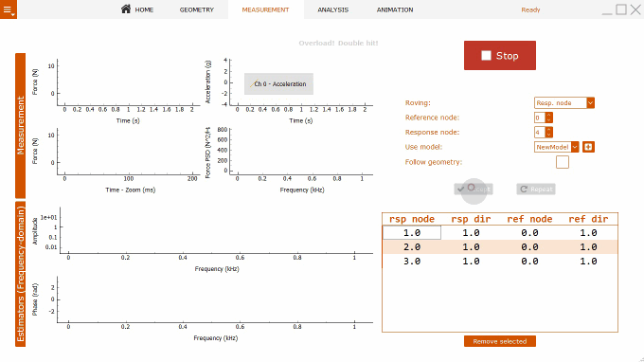
Task: Switch to the GEOMETRY tab
Action: pos(197,9)
